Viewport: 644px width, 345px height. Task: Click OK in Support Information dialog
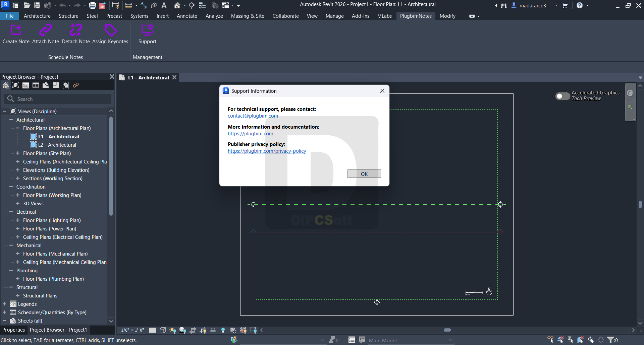(364, 174)
